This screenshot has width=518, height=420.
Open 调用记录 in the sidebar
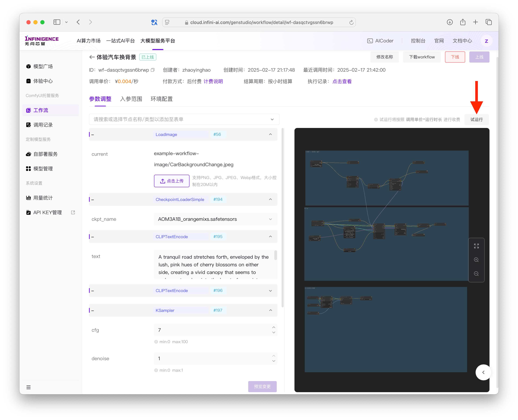[x=51, y=125]
